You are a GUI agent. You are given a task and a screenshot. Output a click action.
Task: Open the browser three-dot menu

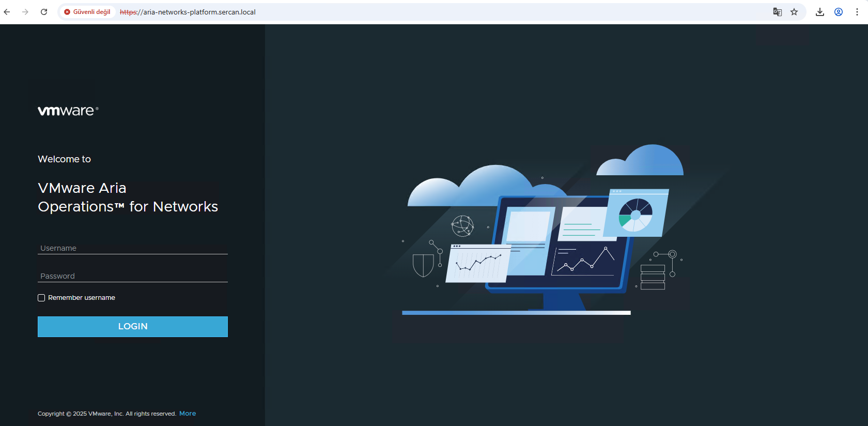(857, 12)
